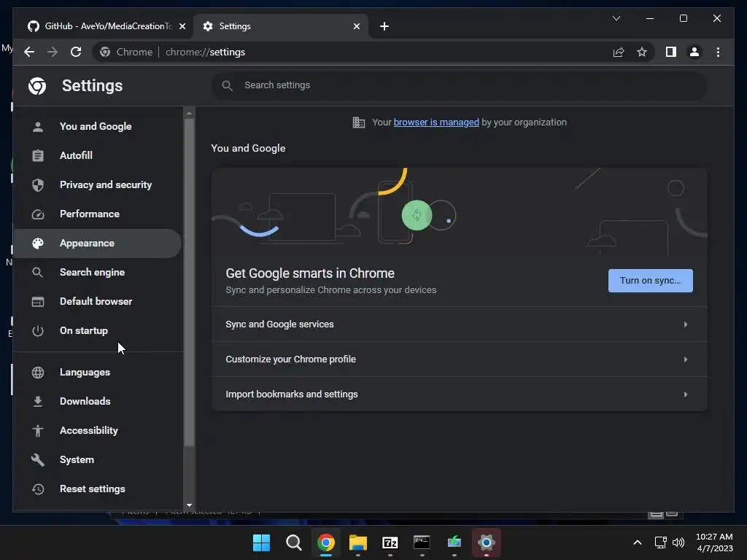747x560 pixels.
Task: Open Search engine settings
Action: pos(98,273)
